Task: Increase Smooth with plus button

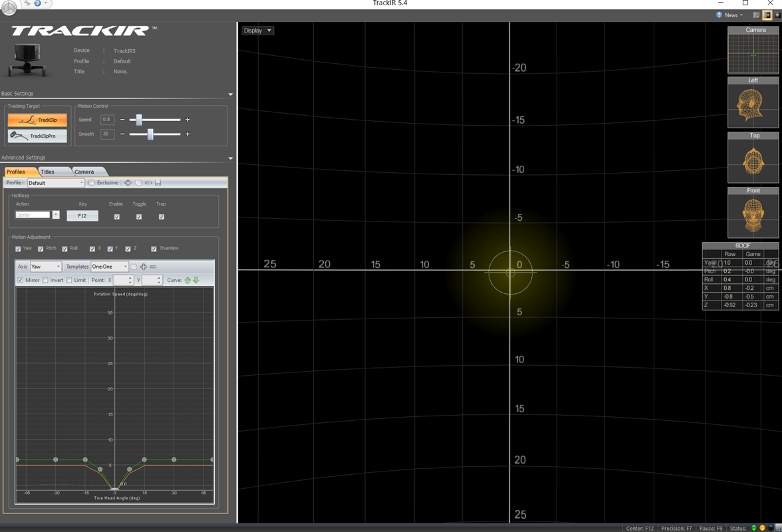Action: click(x=188, y=134)
